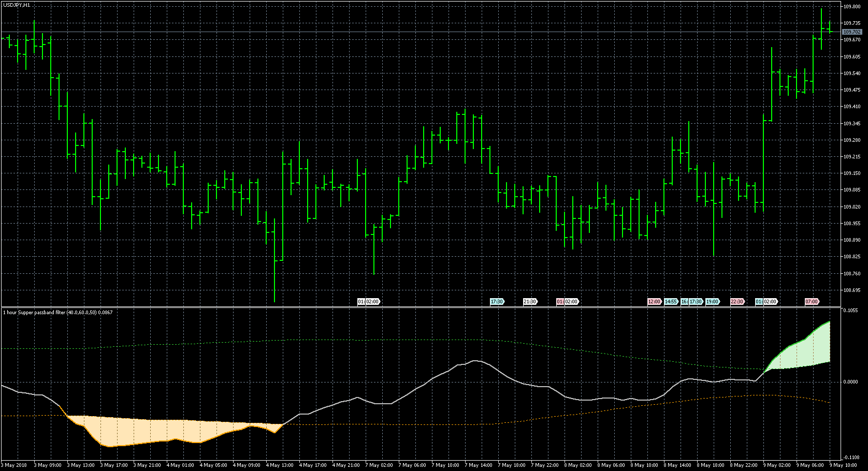Click the 109.800 price scale label
Viewport: 868px width, 471px height.
pyautogui.click(x=851, y=7)
